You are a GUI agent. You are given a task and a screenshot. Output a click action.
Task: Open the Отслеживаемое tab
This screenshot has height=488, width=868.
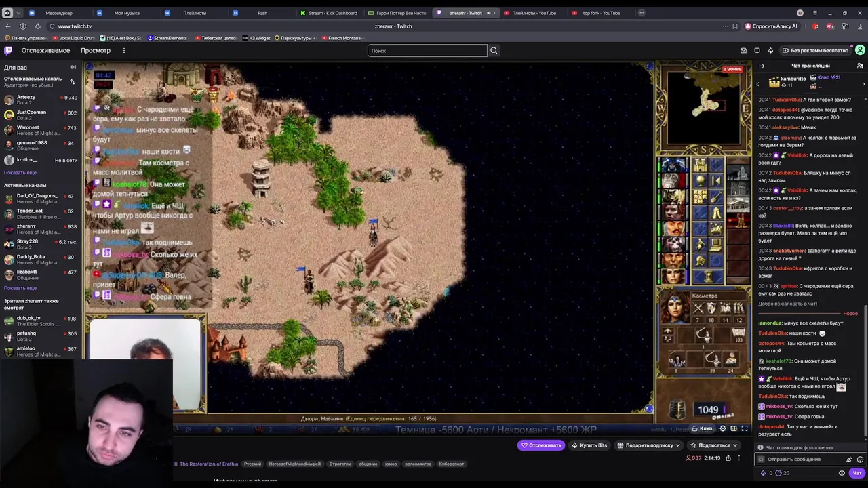(x=45, y=50)
